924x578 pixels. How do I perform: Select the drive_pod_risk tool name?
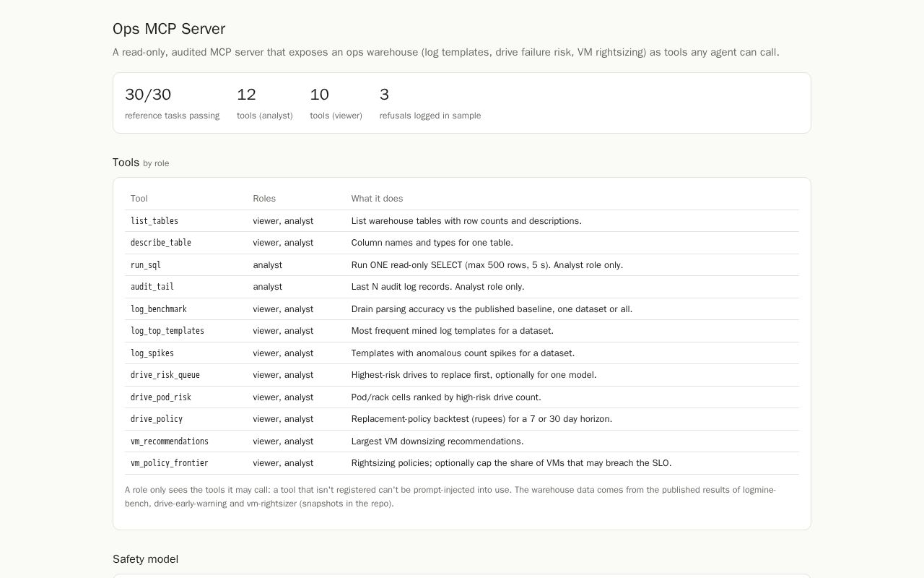tap(161, 397)
